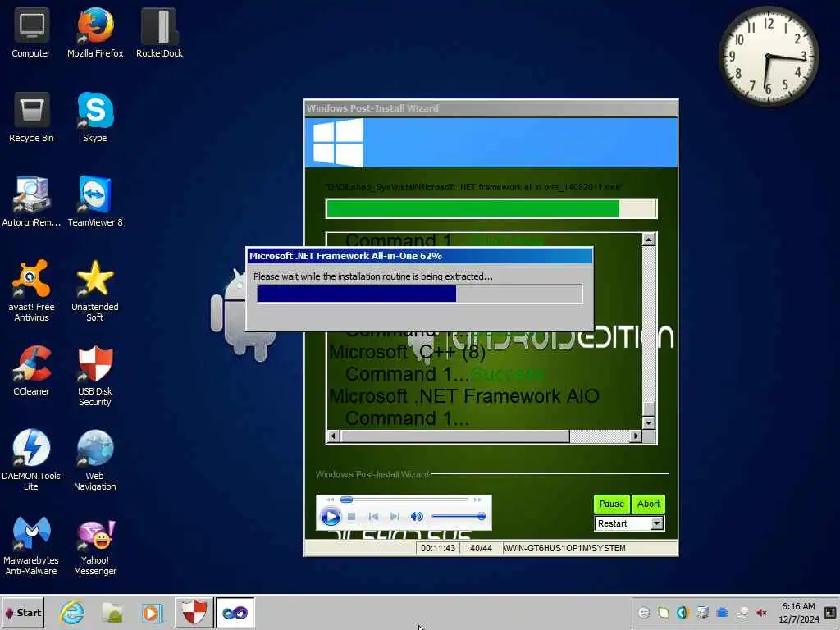Click the muted speaker tray icon
The height and width of the screenshot is (630, 840).
pos(761,612)
